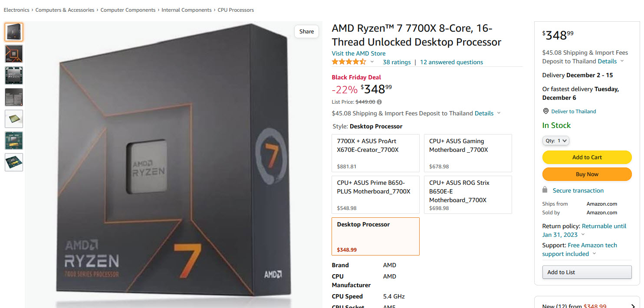Select the Desktop Processor style option
Image resolution: width=644 pixels, height=308 pixels.
[375, 236]
